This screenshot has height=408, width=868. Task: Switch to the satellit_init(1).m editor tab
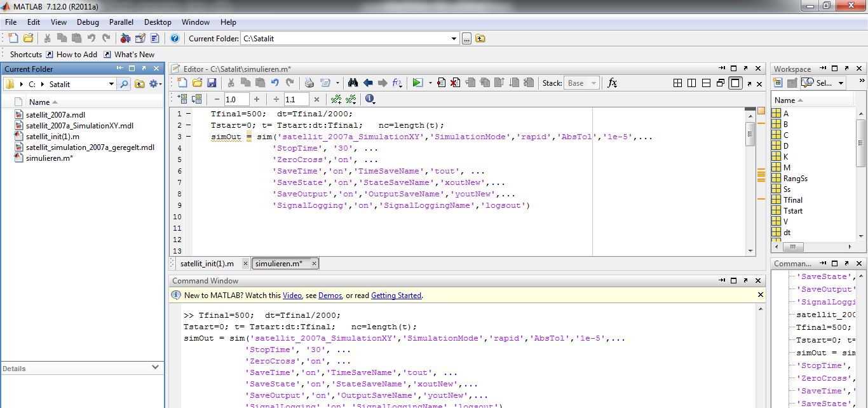[x=207, y=264]
